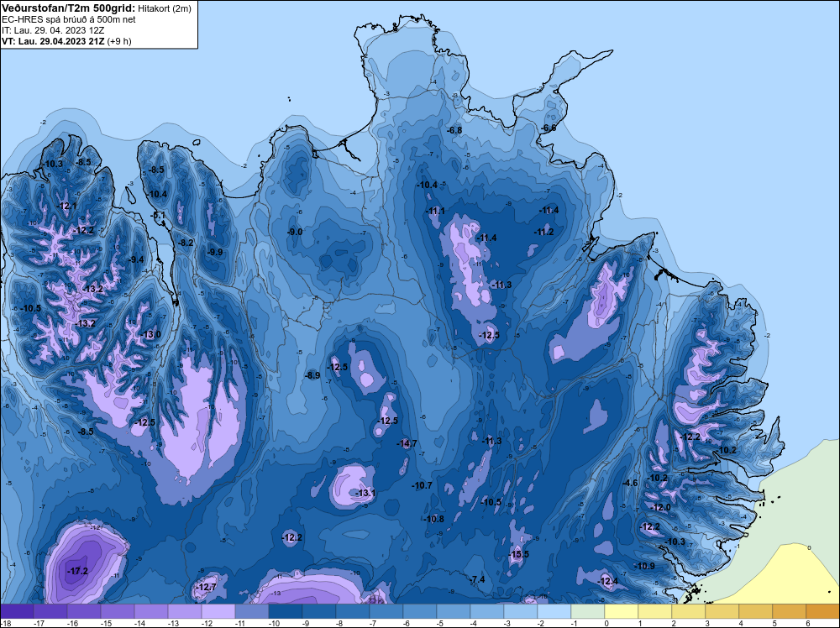Click the -11.2 temperature value

pyautogui.click(x=543, y=232)
